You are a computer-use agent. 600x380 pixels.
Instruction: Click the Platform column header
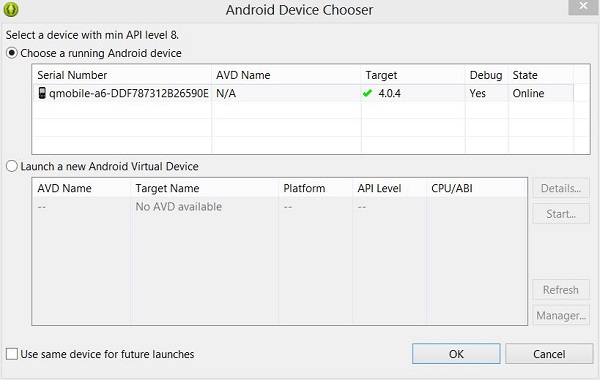[315, 188]
